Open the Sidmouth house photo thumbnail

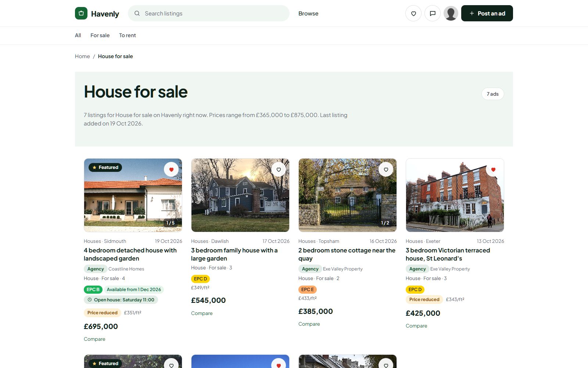tap(133, 195)
